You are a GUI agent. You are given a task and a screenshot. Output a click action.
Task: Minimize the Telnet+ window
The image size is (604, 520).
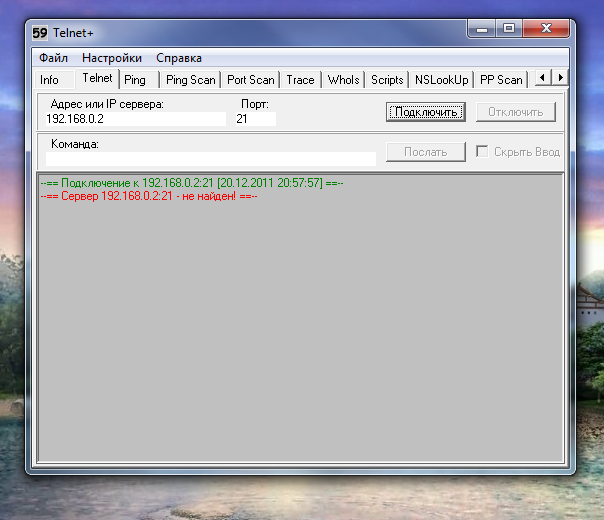click(x=482, y=29)
